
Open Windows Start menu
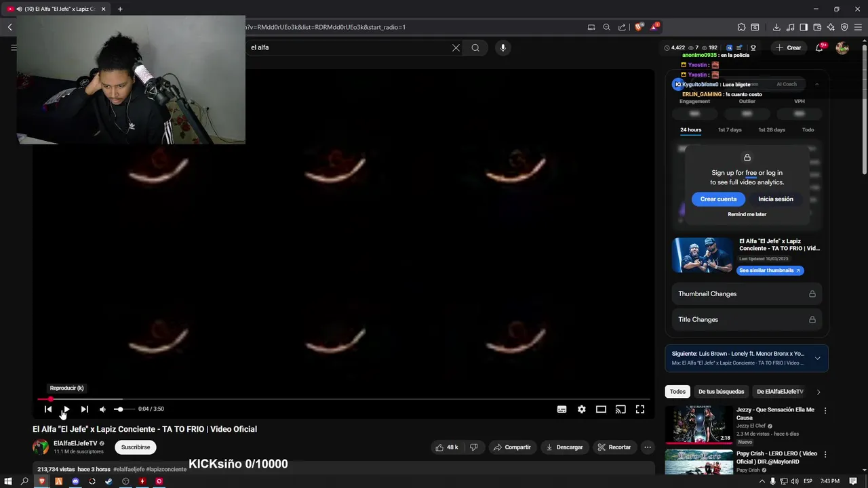click(x=9, y=481)
